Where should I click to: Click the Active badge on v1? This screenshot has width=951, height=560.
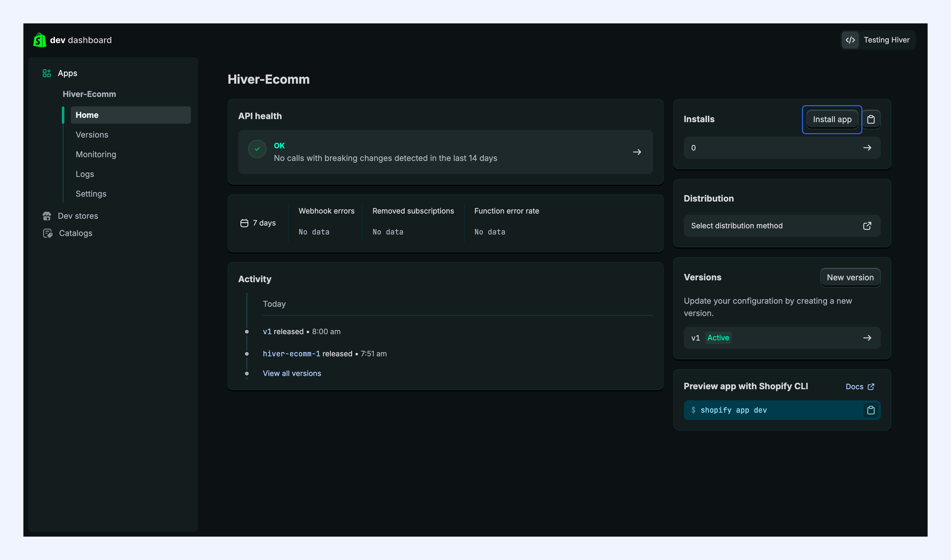(718, 338)
